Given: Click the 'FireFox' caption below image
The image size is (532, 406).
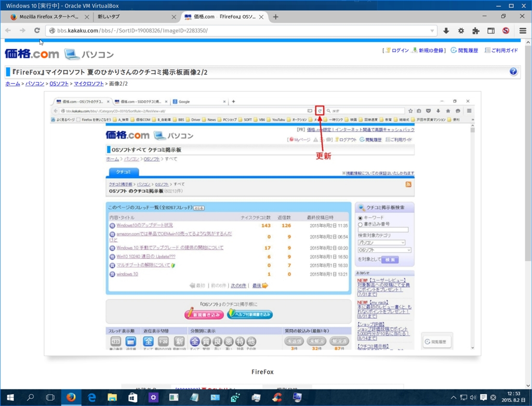Looking at the screenshot, I should 262,372.
